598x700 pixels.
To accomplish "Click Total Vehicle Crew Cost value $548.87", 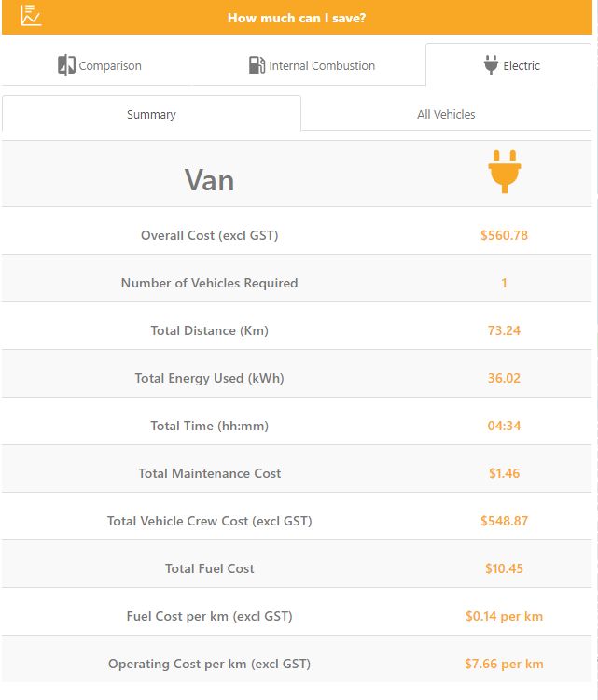I will (x=505, y=521).
